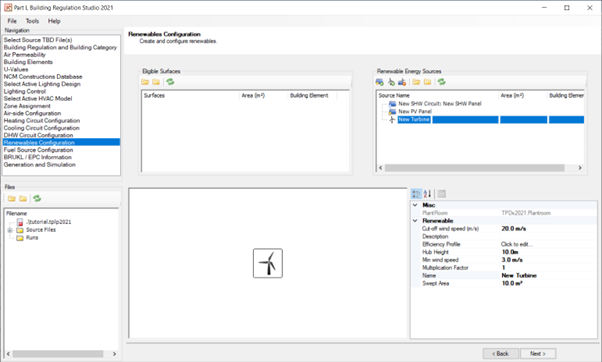Image resolution: width=602 pixels, height=362 pixels.
Task: Go to the Next step
Action: (538, 354)
